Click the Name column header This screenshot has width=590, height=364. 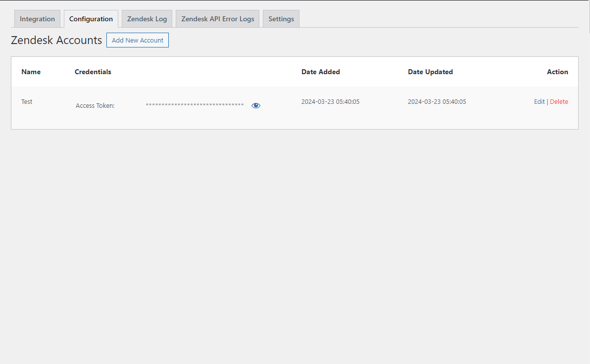click(31, 72)
